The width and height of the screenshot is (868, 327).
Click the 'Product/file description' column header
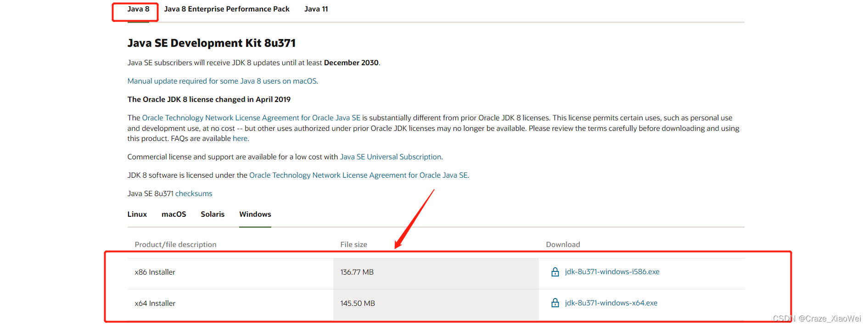click(175, 245)
